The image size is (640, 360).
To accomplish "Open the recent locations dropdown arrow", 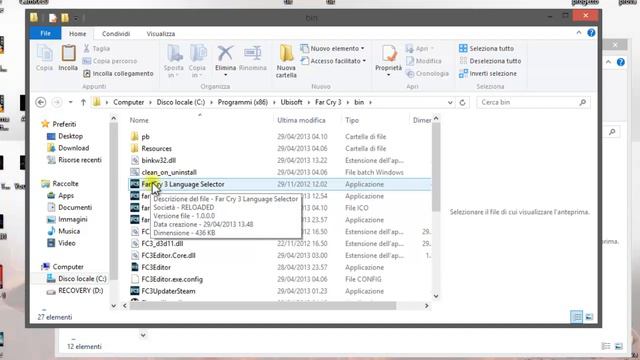I will point(71,102).
